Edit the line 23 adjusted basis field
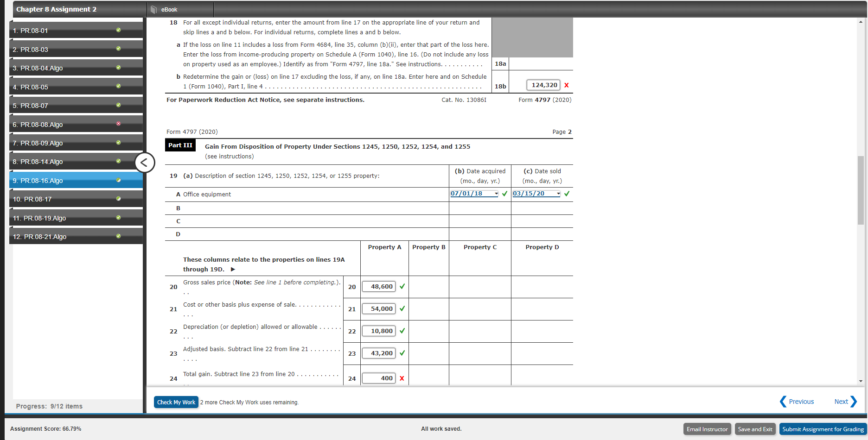This screenshot has width=868, height=440. click(379, 353)
